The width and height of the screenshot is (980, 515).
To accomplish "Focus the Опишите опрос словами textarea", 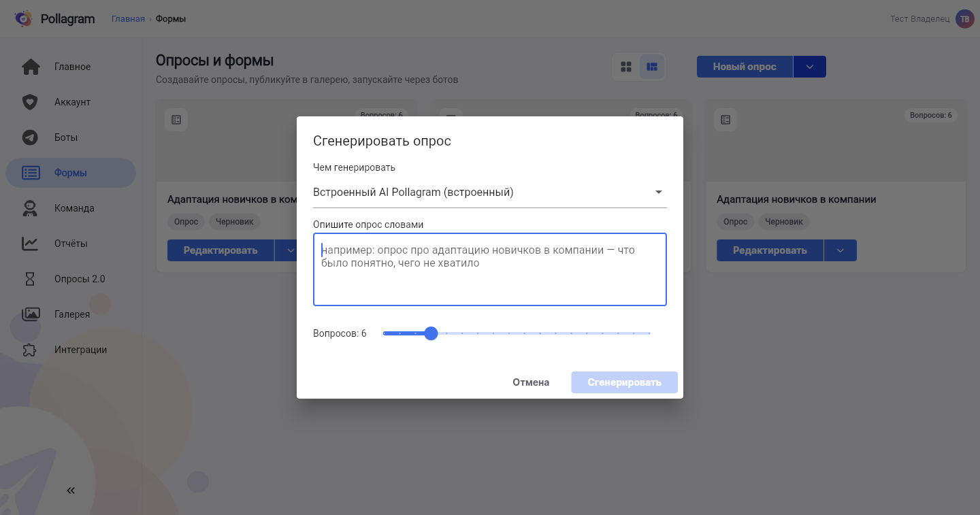I will pos(490,269).
